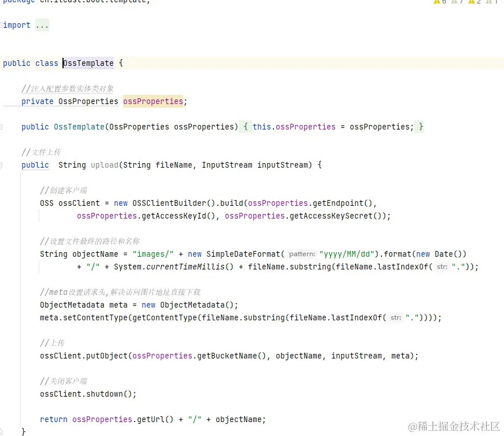Click ossClient.shutdown() statement
Screen dimensions: 504x436
(88, 394)
